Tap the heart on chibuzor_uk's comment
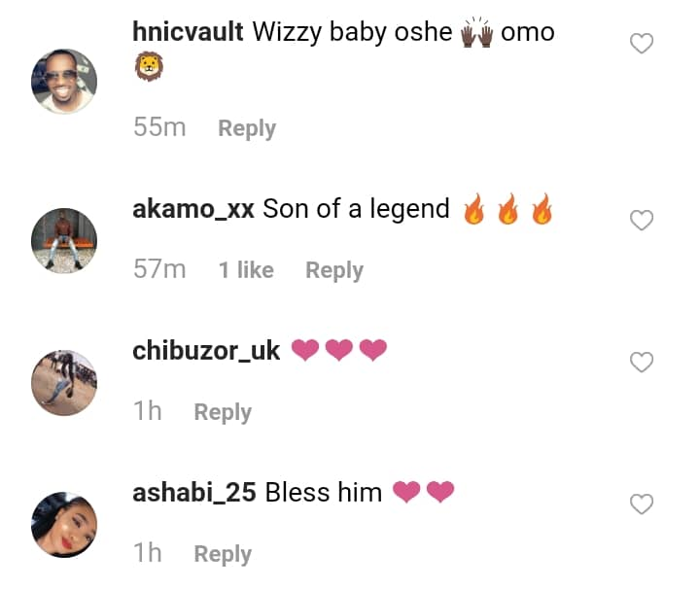 click(642, 363)
